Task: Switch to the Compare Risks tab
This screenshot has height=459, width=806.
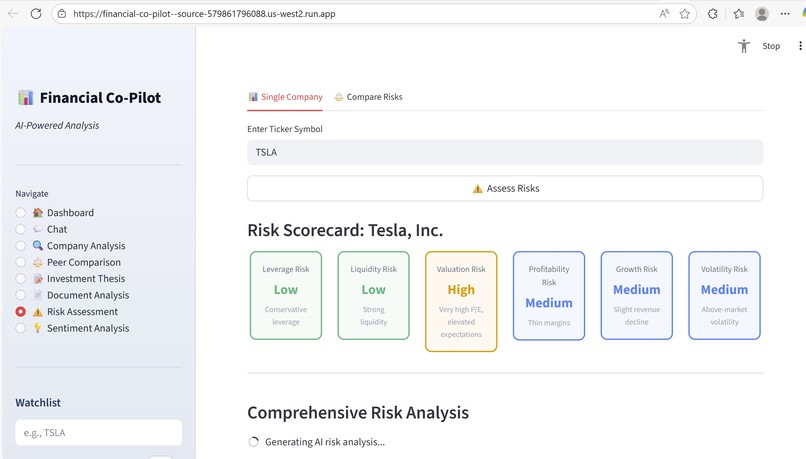Action: 369,97
